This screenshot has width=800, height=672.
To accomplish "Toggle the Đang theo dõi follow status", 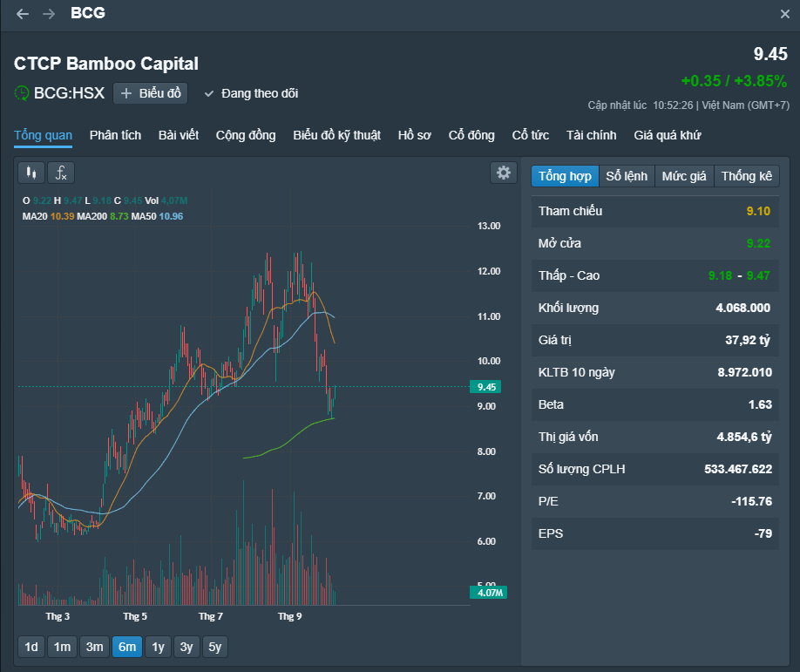I will point(251,93).
